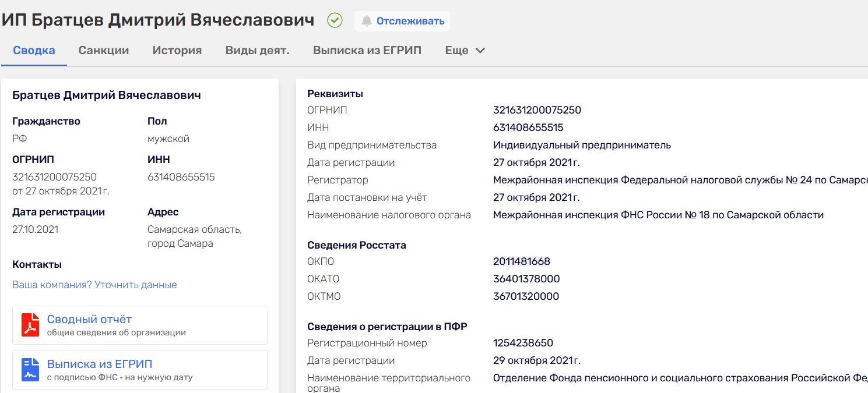Open the История tab
This screenshot has width=868, height=393.
177,50
